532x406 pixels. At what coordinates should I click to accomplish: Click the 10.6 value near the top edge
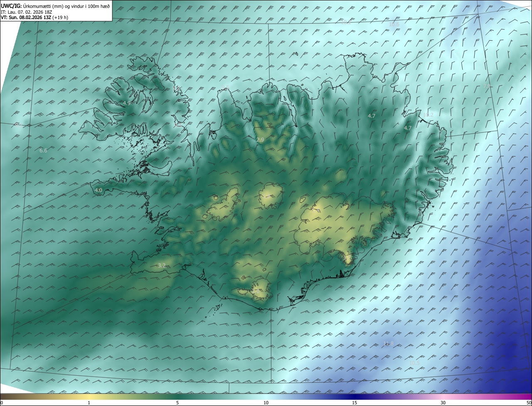coord(394,24)
